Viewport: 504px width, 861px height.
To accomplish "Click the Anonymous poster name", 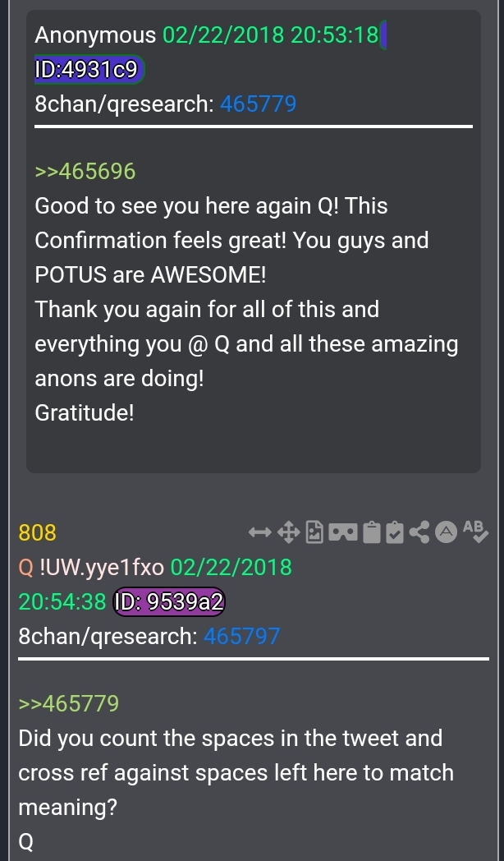I will tap(95, 35).
